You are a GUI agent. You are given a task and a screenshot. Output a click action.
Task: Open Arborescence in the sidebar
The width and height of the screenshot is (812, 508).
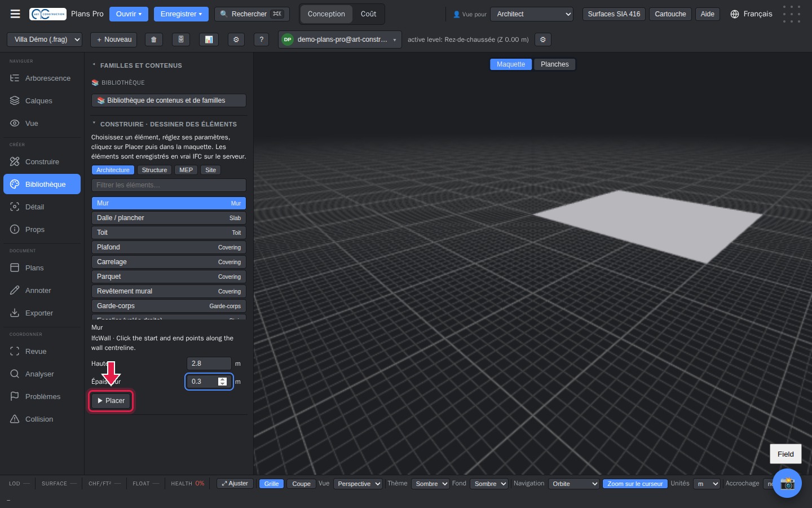42,78
